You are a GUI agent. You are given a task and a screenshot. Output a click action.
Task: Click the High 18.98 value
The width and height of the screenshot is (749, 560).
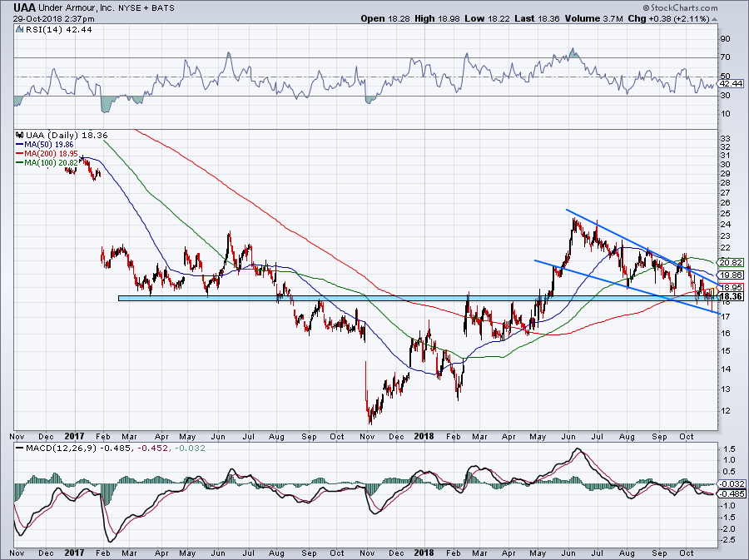click(438, 18)
